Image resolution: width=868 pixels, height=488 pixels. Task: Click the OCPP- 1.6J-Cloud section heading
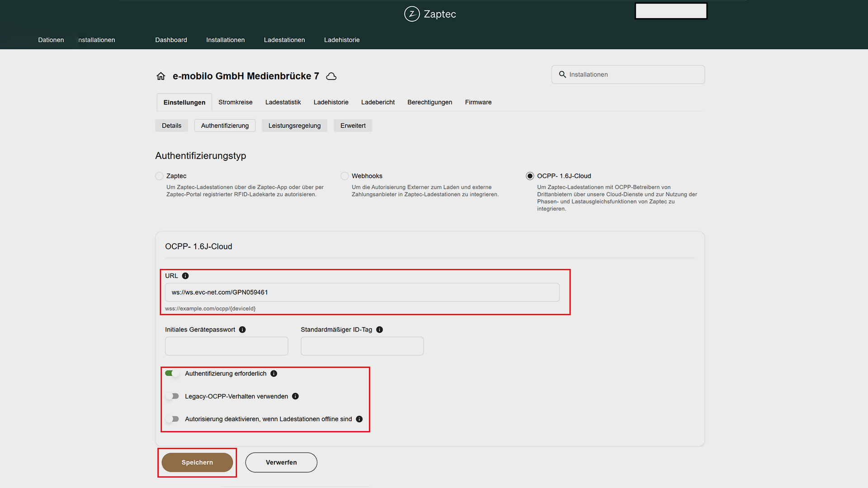pyautogui.click(x=198, y=246)
